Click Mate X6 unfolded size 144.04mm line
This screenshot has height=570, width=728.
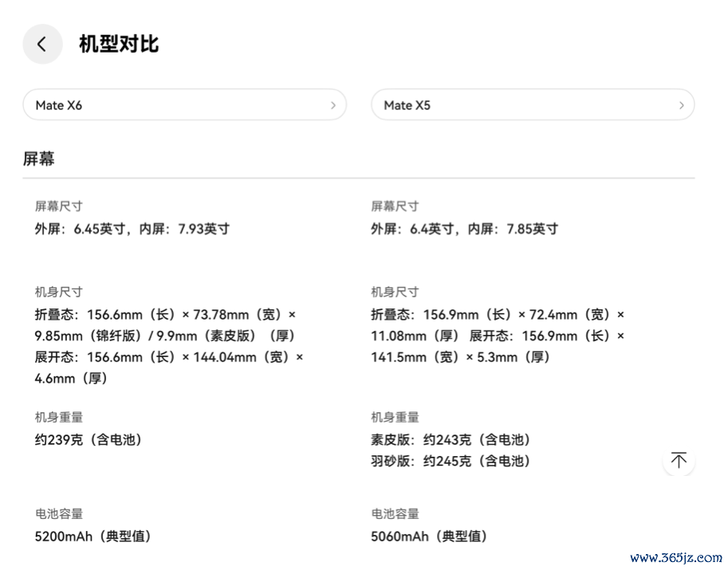tap(169, 357)
